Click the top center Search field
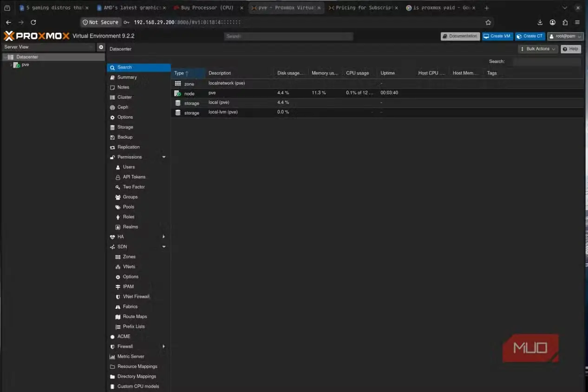The width and height of the screenshot is (588, 392). point(288,36)
